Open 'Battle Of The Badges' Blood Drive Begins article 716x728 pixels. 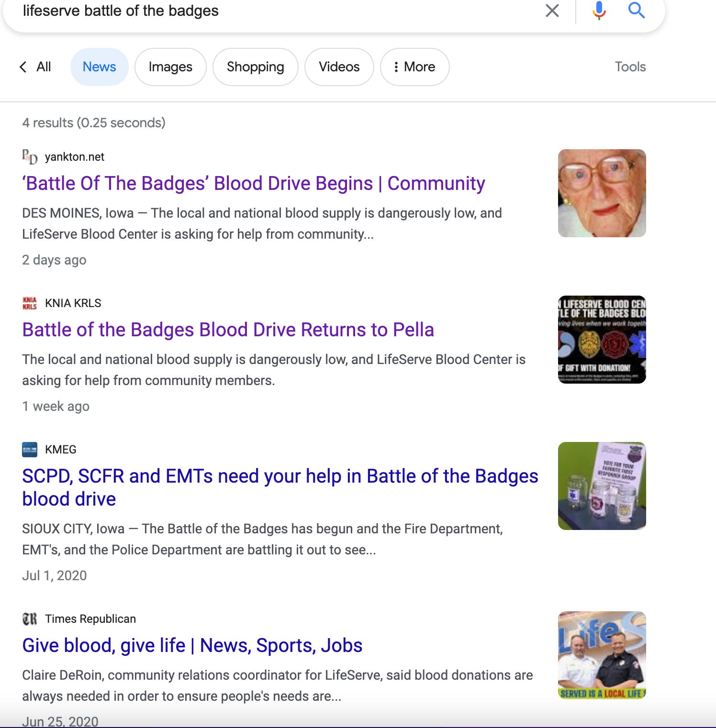254,184
